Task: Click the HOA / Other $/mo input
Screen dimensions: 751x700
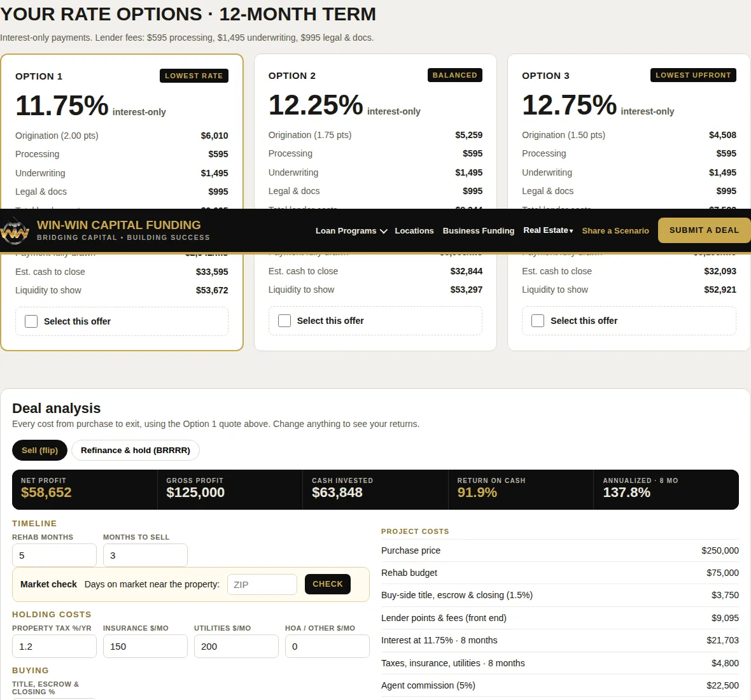Action: 327,647
